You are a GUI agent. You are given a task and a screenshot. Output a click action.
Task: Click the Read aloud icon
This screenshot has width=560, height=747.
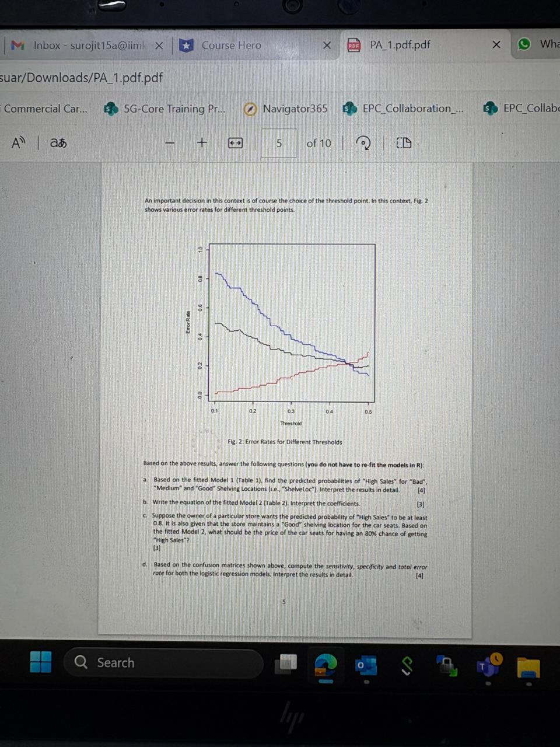(19, 142)
